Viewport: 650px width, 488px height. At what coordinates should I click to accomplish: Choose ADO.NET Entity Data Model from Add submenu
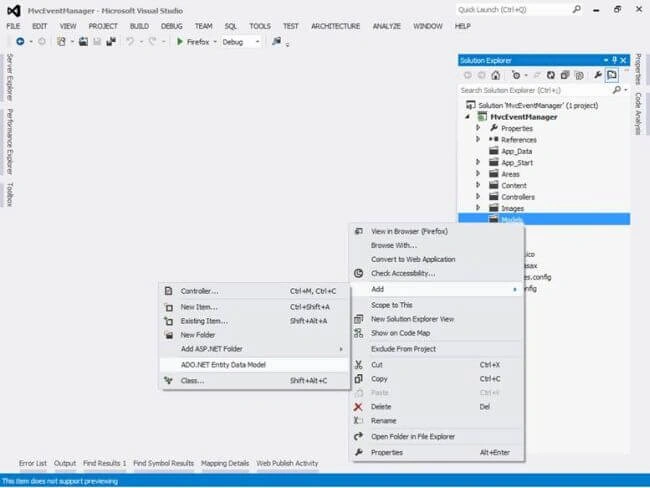(x=254, y=365)
